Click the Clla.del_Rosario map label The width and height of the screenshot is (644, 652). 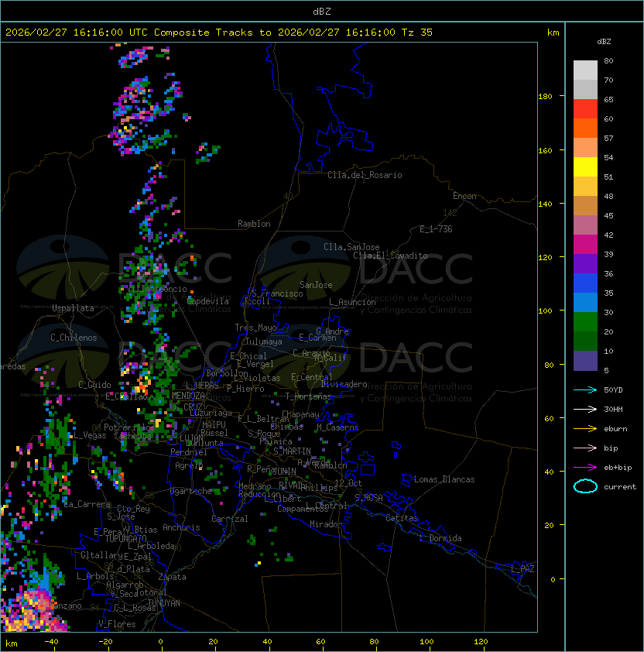click(365, 175)
